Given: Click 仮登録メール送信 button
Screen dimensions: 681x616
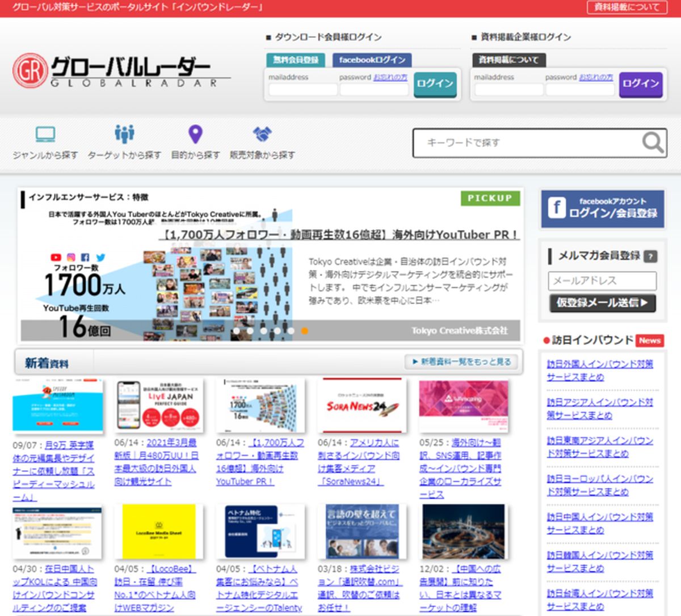Looking at the screenshot, I should 602,303.
